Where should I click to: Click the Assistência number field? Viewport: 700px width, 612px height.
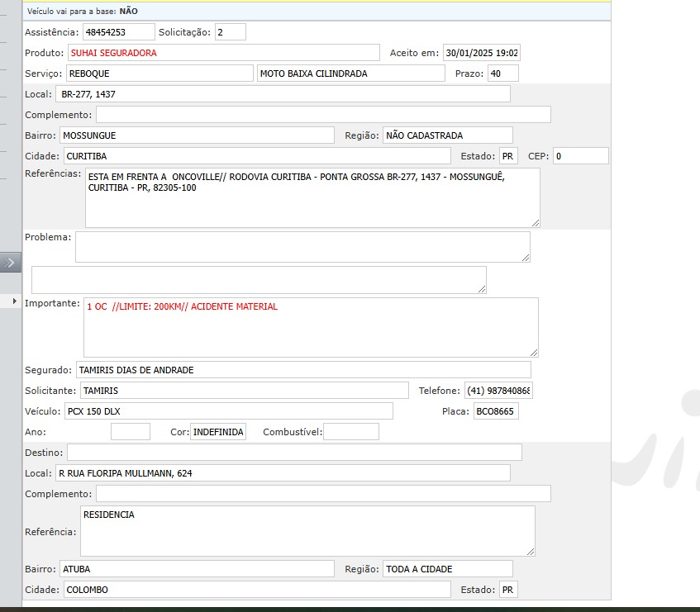click(x=118, y=32)
